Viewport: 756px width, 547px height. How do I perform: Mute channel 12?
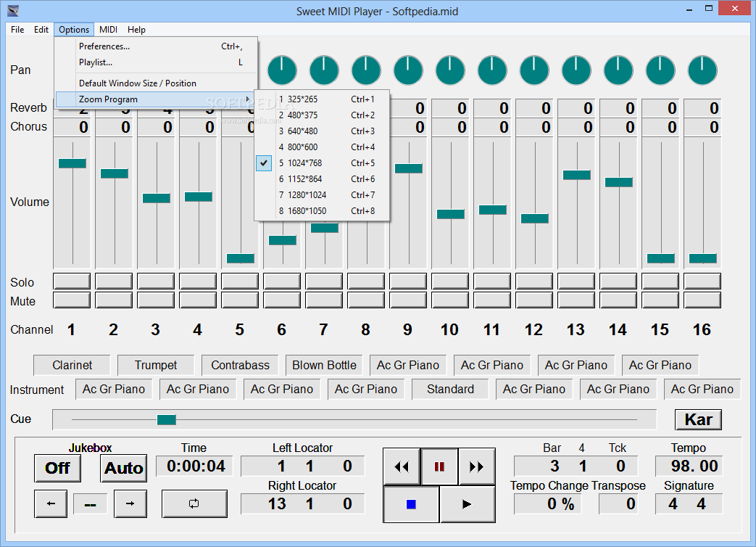pyautogui.click(x=534, y=300)
